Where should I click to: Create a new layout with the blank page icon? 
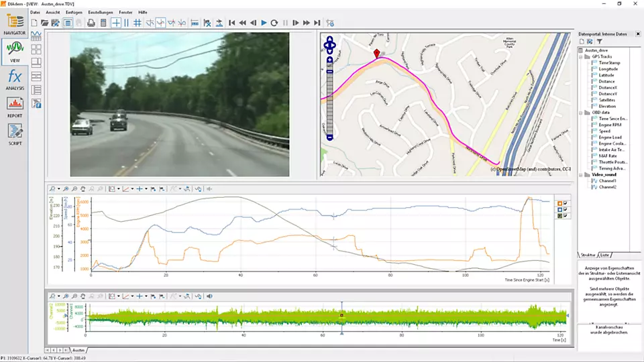[34, 23]
